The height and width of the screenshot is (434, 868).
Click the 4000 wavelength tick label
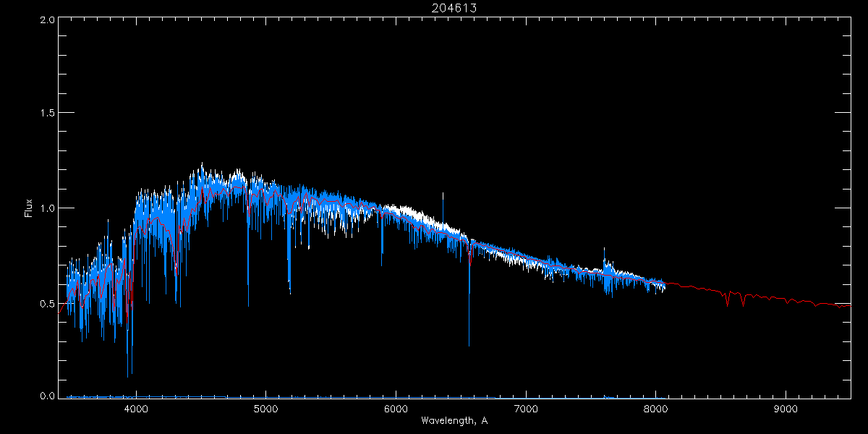136,408
